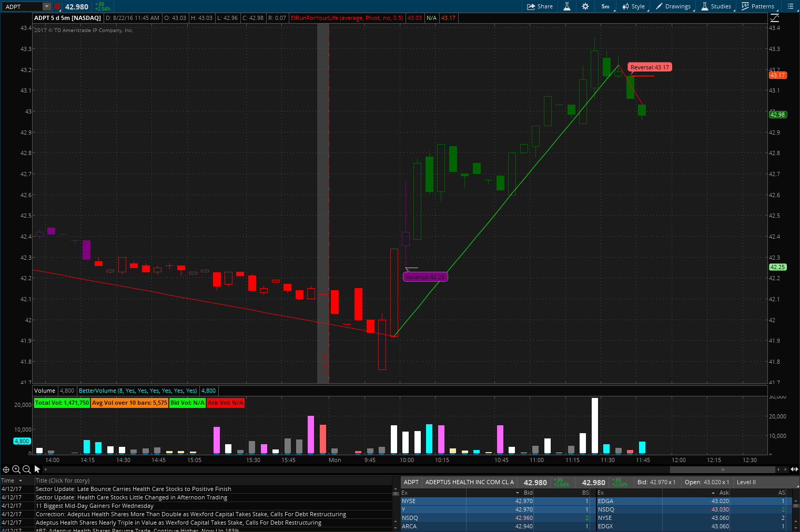800x532 pixels.
Task: Click the Avg Vol over 10 bars label
Action: point(129,403)
